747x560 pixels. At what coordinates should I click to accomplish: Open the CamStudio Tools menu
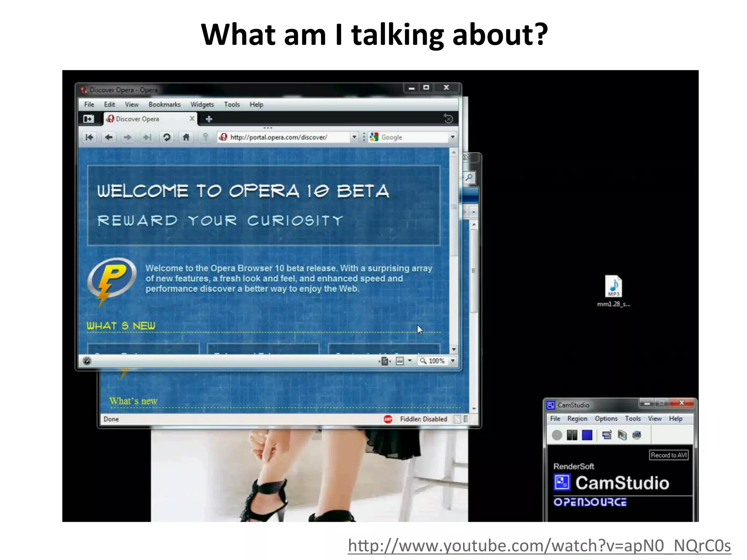[x=633, y=419]
